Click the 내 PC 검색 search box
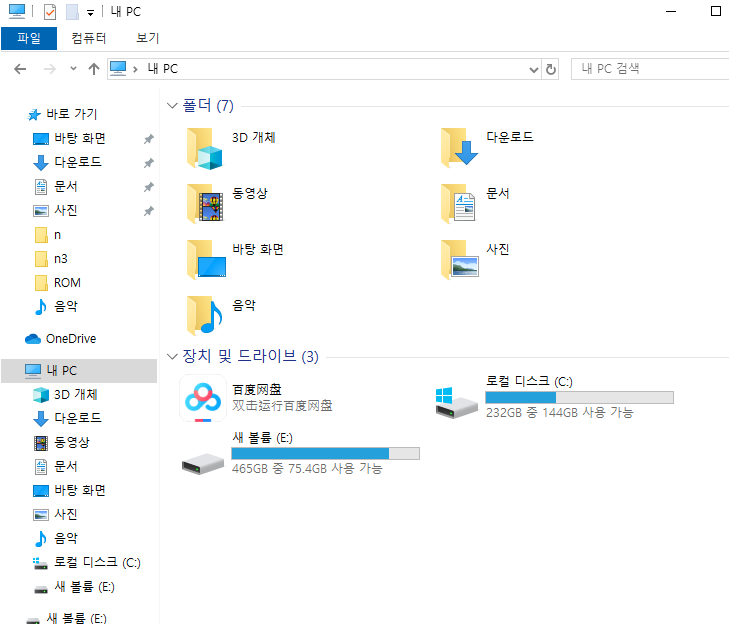Image resolution: width=729 pixels, height=624 pixels. [x=650, y=69]
